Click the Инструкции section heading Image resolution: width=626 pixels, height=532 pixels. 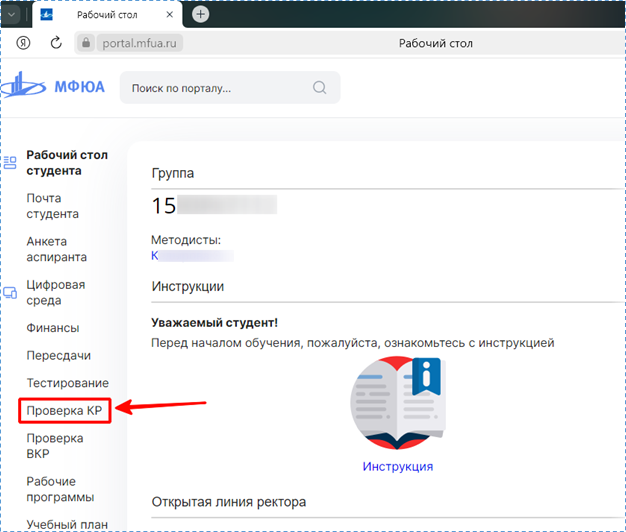(188, 287)
